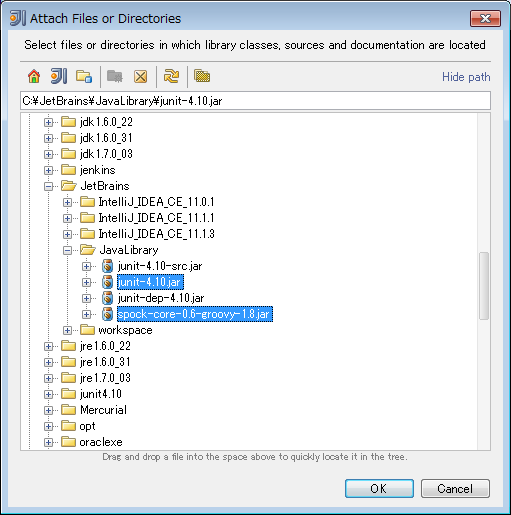Select the junit4.10 folder label

(x=101, y=394)
